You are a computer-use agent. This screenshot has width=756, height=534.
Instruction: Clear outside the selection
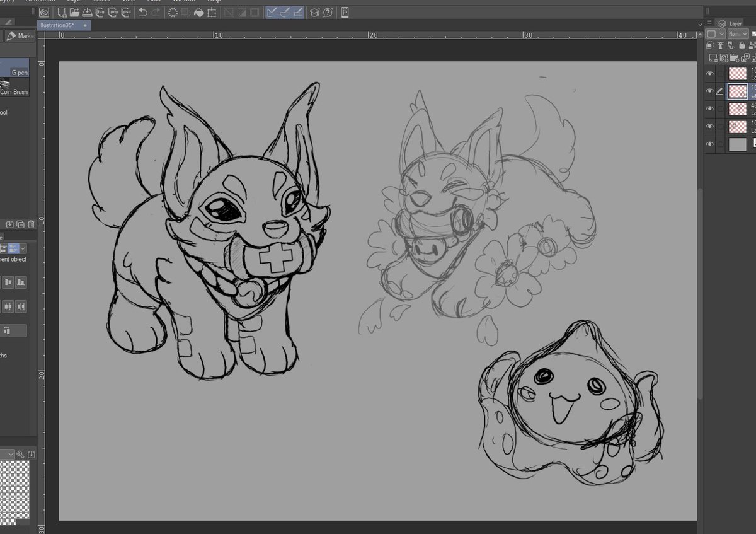click(x=186, y=13)
